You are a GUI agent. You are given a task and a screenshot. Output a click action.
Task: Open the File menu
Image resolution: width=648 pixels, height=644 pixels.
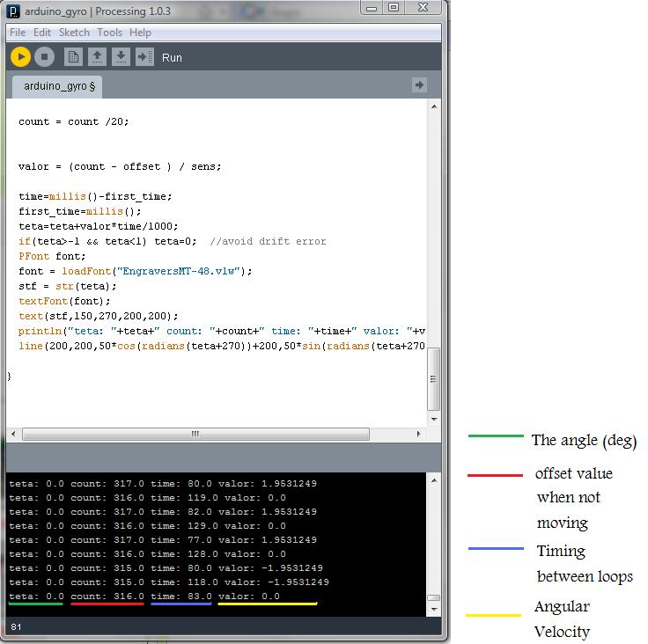18,33
